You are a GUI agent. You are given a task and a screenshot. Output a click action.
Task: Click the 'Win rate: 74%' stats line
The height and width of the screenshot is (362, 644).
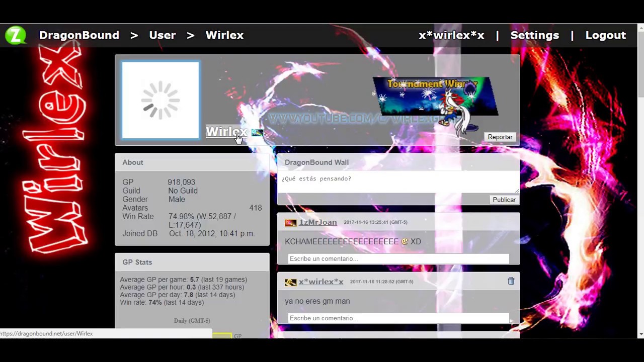(162, 302)
